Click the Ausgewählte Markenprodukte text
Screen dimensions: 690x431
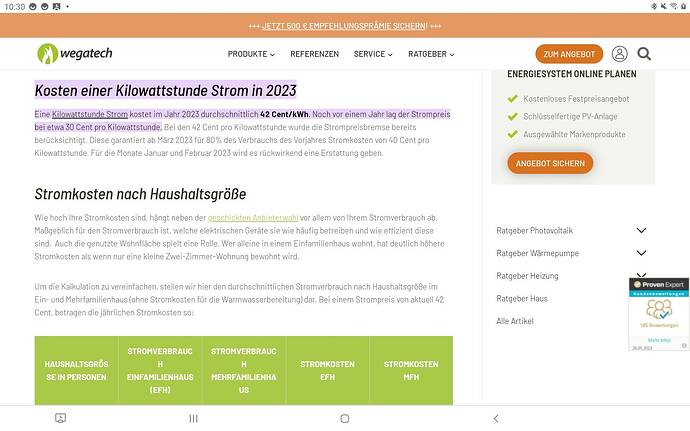pyautogui.click(x=574, y=134)
